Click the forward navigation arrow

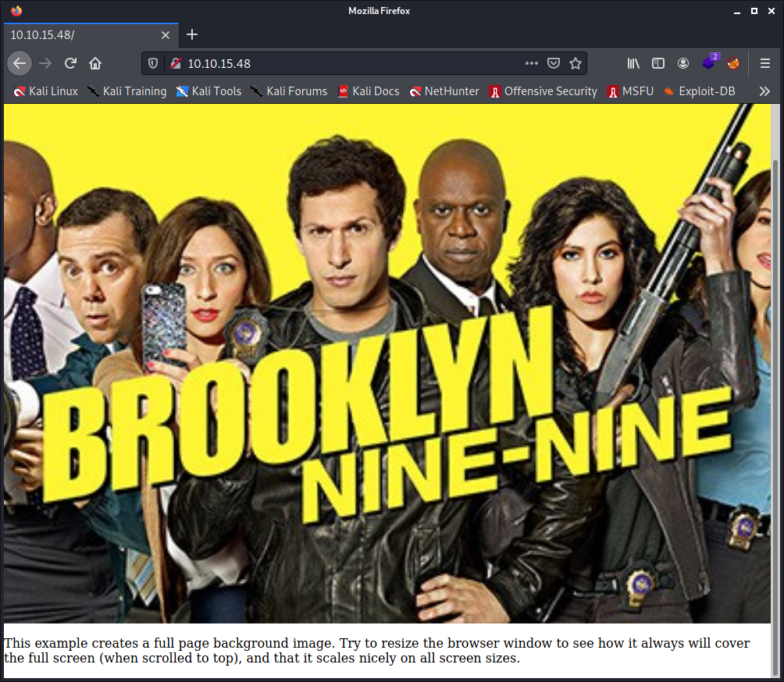45,63
